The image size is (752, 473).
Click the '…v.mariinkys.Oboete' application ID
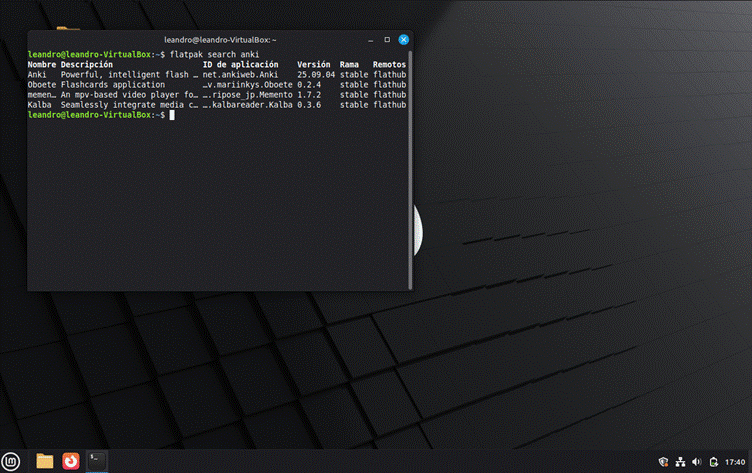(247, 85)
